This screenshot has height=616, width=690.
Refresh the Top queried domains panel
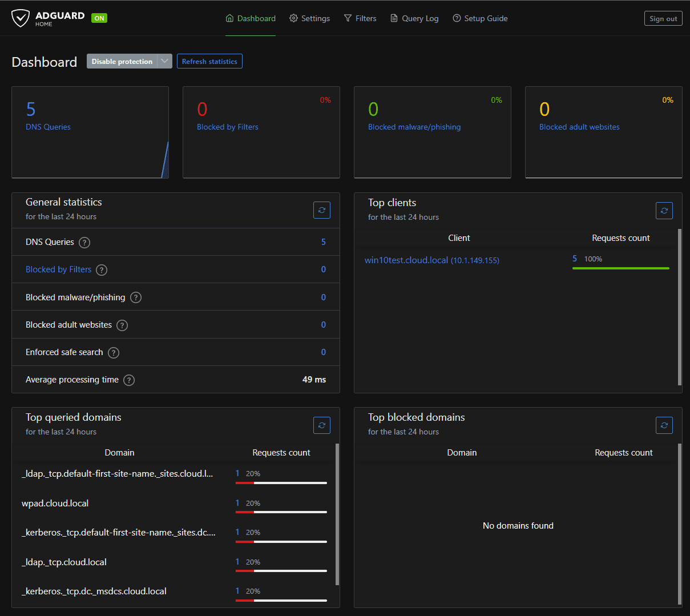(x=322, y=425)
